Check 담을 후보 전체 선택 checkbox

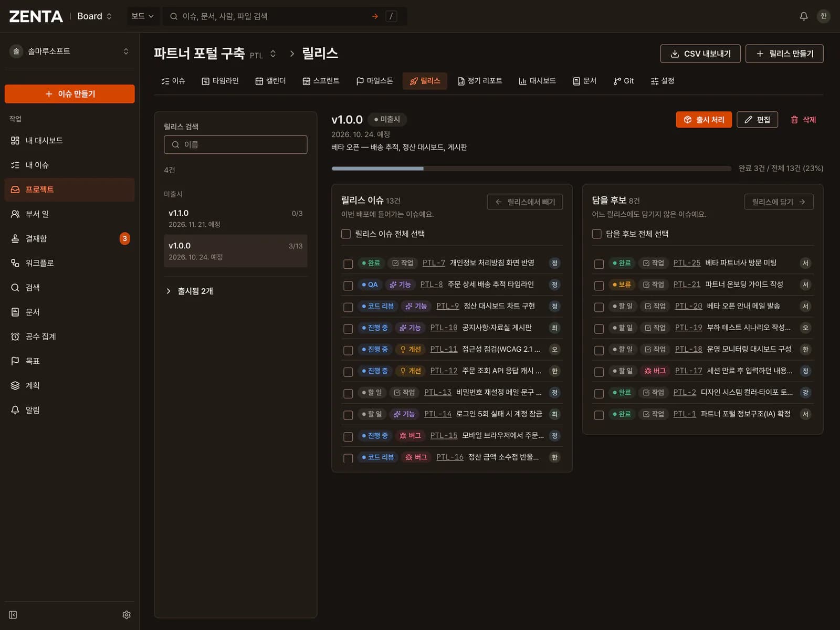[597, 234]
